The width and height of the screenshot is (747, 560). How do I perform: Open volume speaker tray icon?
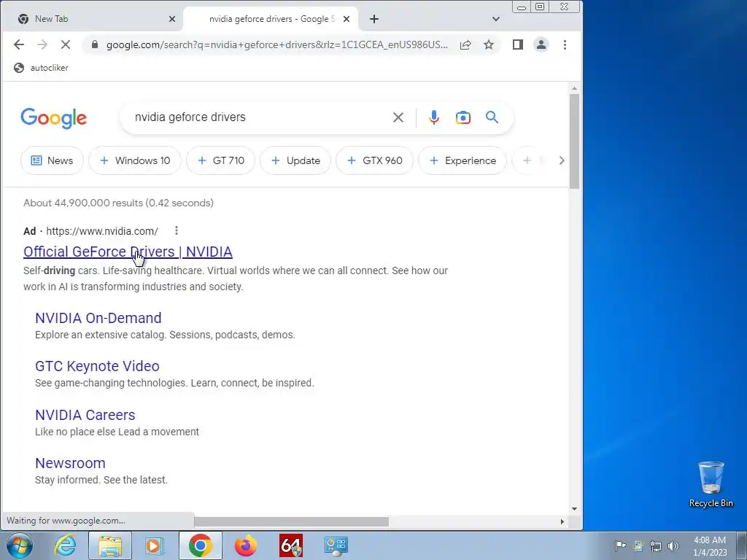click(x=673, y=546)
